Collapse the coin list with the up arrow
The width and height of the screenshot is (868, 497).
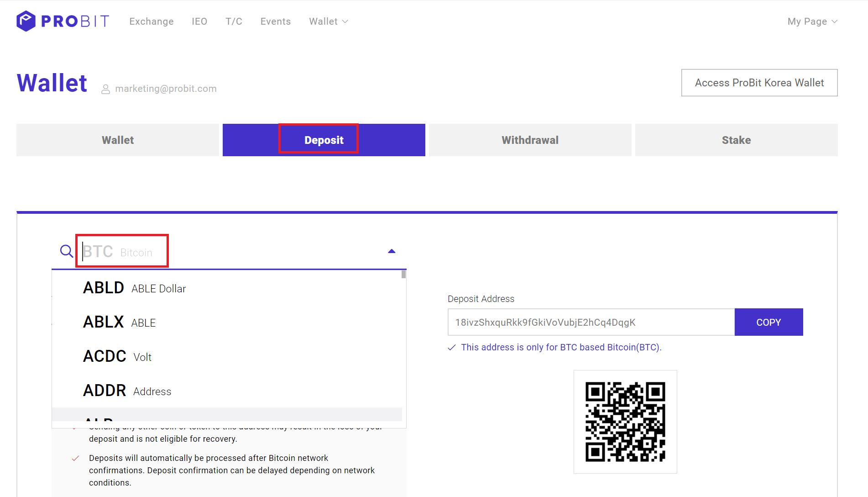pyautogui.click(x=392, y=251)
